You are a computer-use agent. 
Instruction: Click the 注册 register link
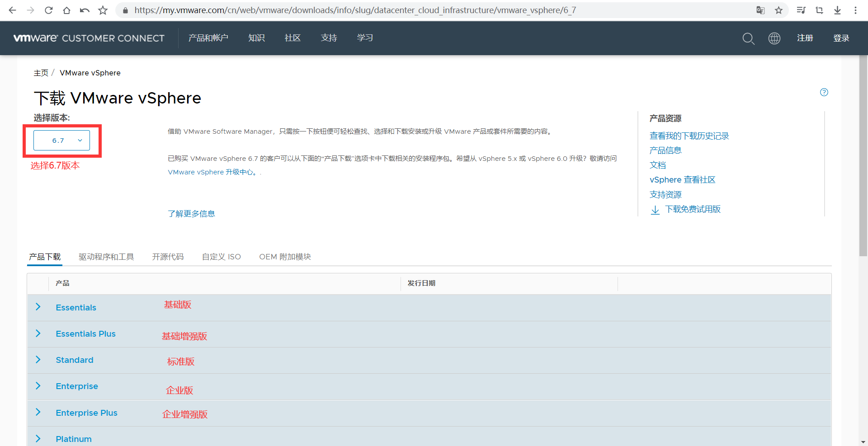(x=805, y=38)
